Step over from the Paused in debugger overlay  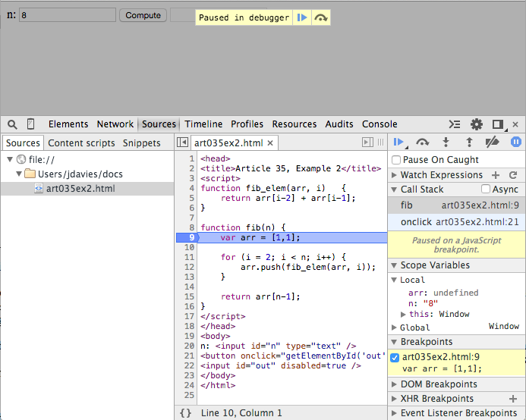tap(321, 17)
